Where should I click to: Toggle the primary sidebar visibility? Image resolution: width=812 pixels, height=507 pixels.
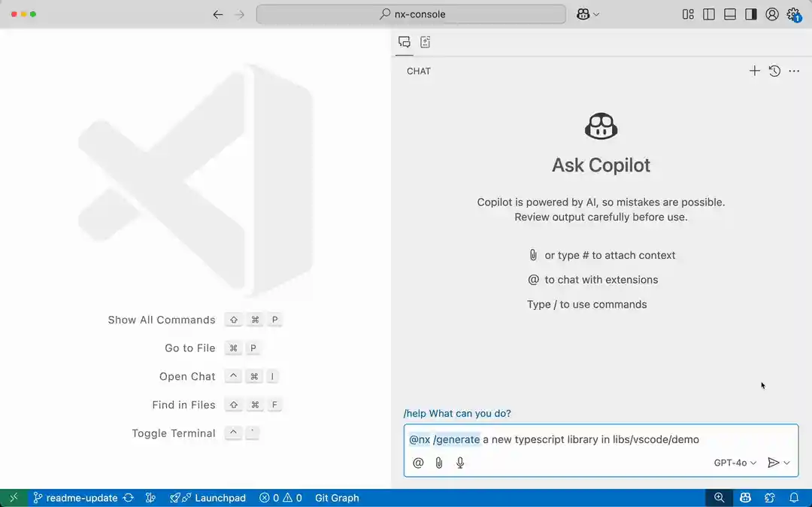[708, 14]
